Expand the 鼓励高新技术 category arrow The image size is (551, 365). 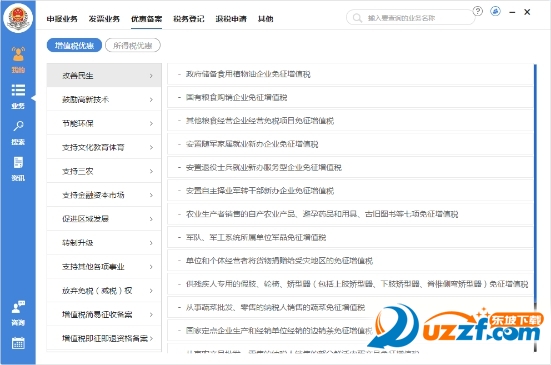pyautogui.click(x=151, y=100)
